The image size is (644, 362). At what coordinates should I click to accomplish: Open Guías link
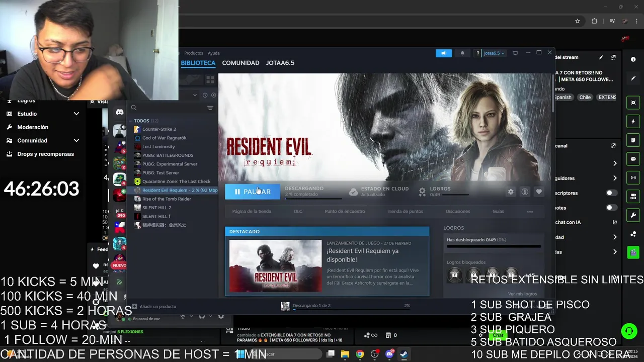click(498, 211)
